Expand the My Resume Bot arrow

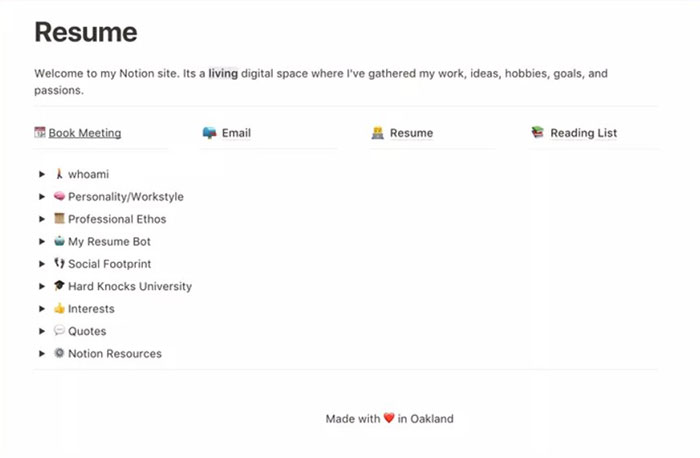coord(42,242)
